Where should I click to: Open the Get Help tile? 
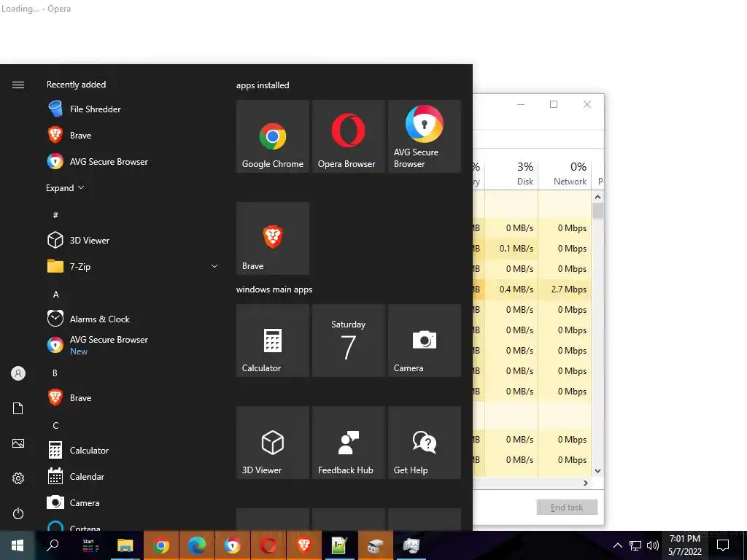click(425, 443)
